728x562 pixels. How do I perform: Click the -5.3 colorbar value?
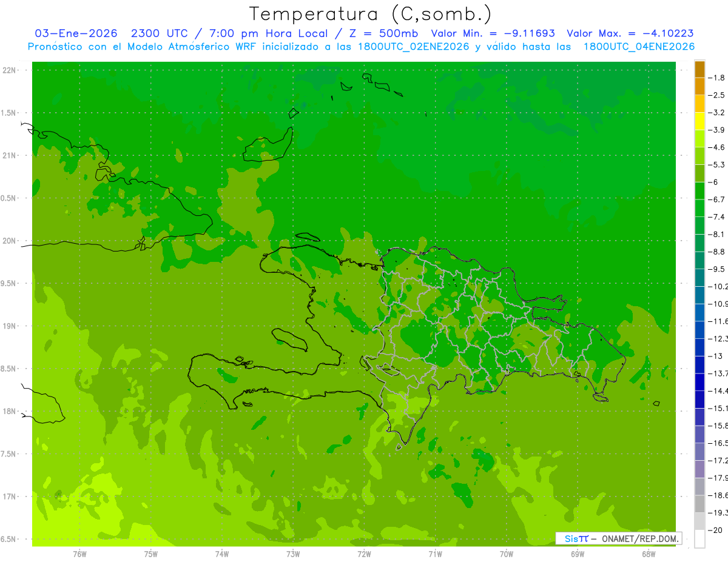[x=717, y=164]
